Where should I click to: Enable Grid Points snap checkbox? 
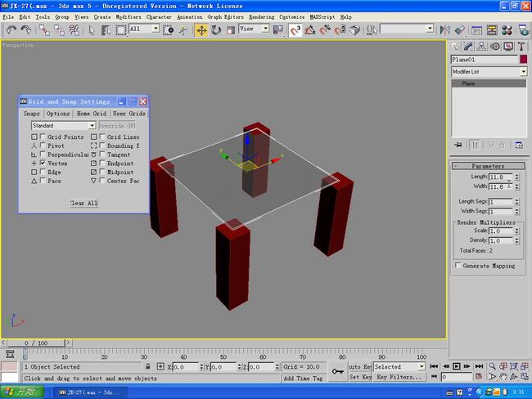[x=43, y=137]
